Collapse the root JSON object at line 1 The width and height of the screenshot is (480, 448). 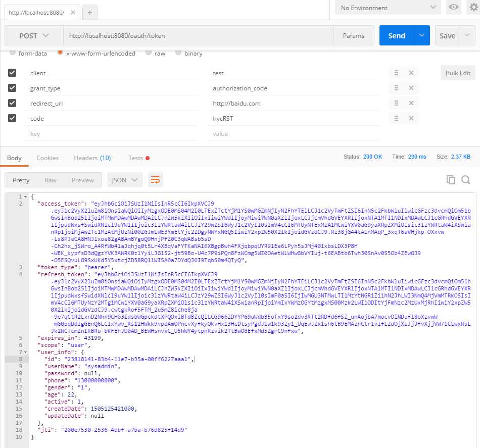click(25, 197)
